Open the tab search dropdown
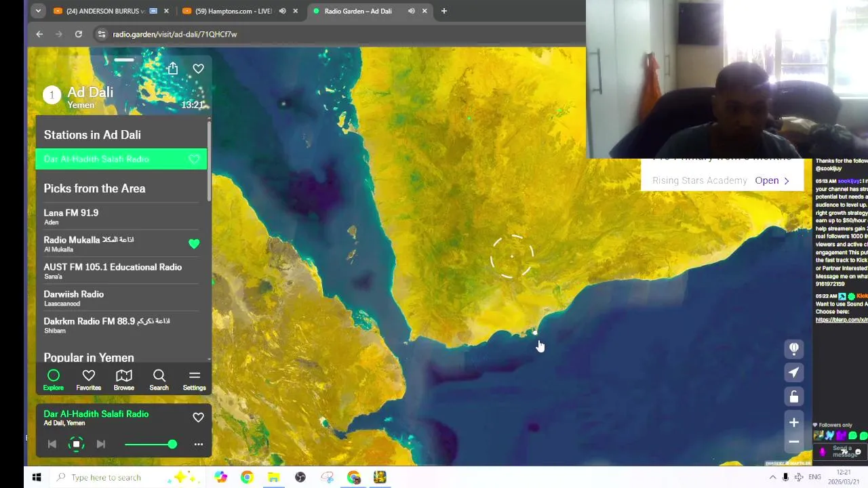 38,11
